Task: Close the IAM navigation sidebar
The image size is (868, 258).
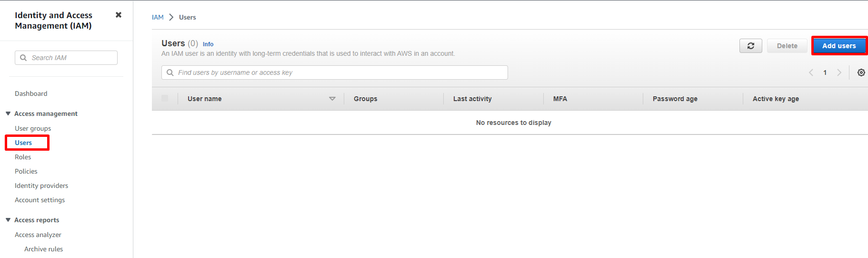Action: [119, 15]
